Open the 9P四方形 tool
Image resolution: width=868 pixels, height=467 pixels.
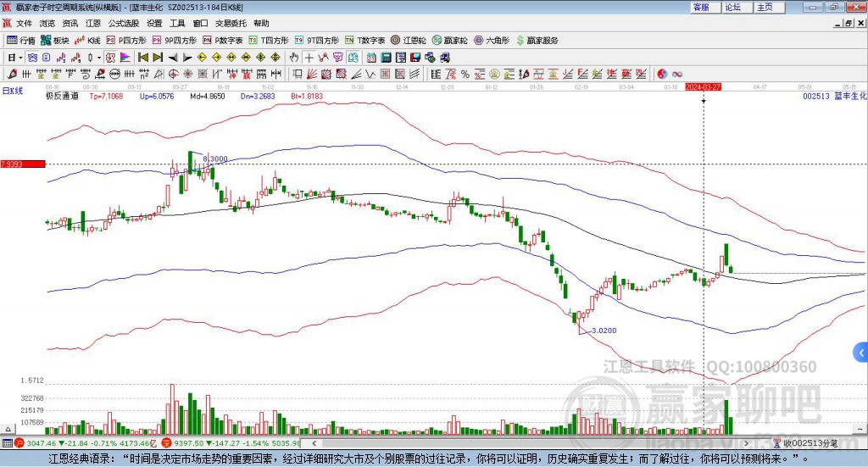[x=175, y=41]
